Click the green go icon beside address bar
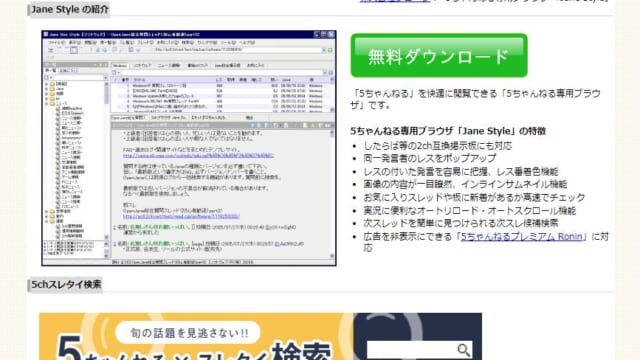 (x=330, y=50)
